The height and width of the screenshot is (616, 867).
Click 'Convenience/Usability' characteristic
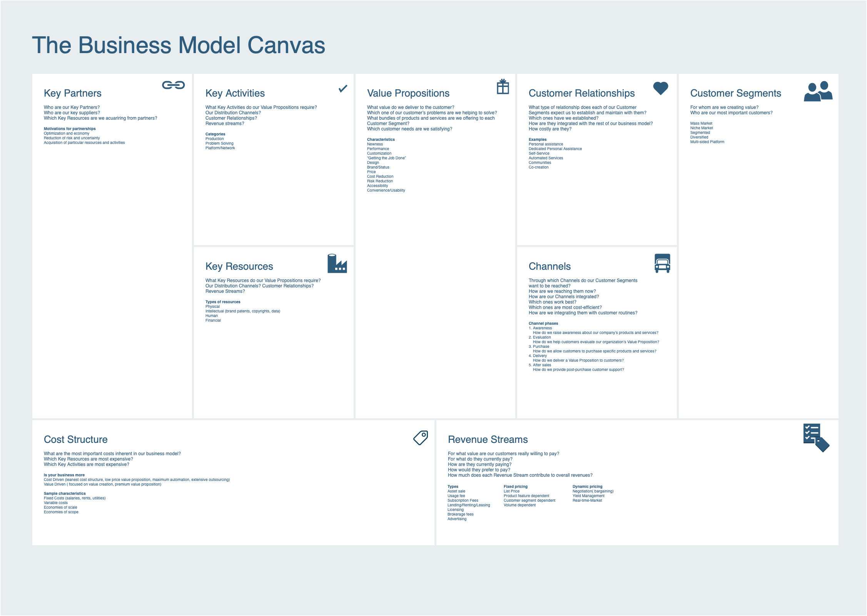(x=386, y=190)
